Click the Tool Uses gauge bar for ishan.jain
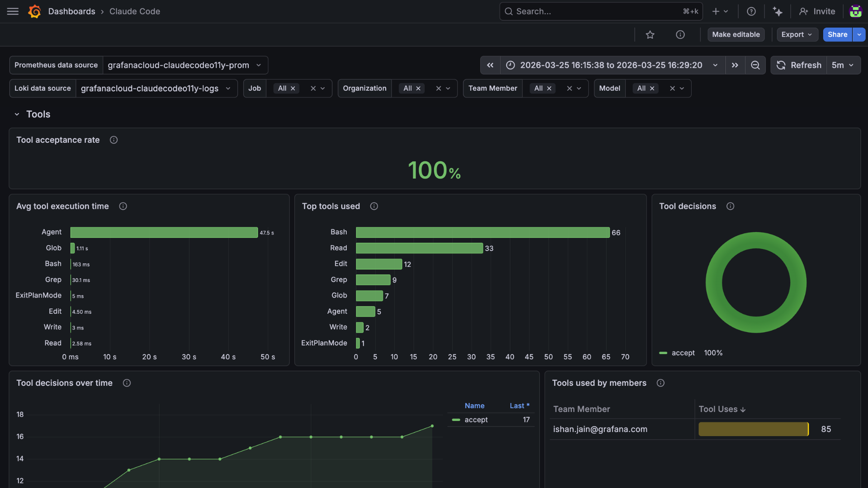This screenshot has width=868, height=488. click(x=753, y=429)
